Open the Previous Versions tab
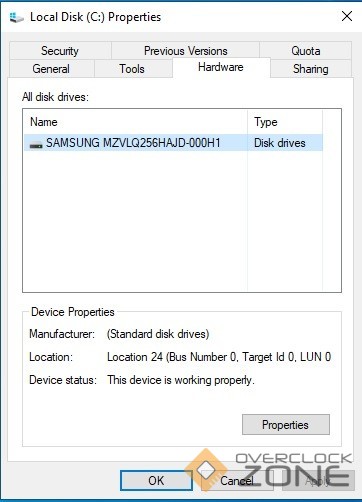Viewport: 362px width, 502px height. (x=185, y=51)
